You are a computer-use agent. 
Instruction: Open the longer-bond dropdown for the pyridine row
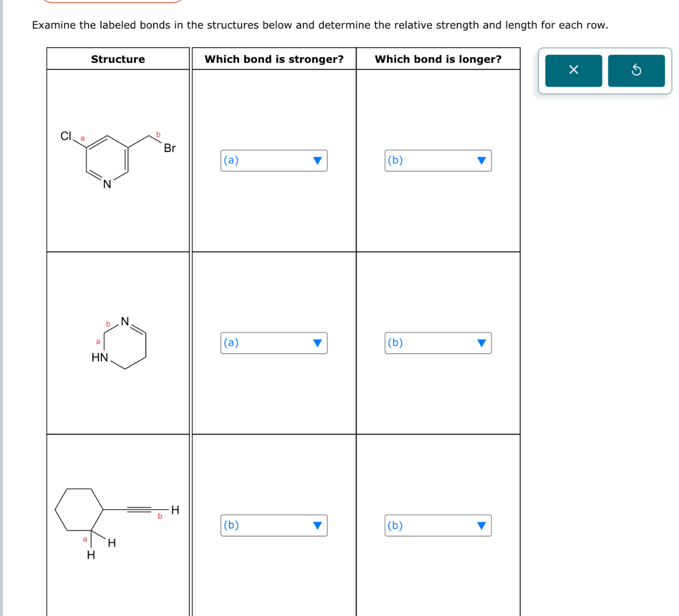click(x=438, y=160)
